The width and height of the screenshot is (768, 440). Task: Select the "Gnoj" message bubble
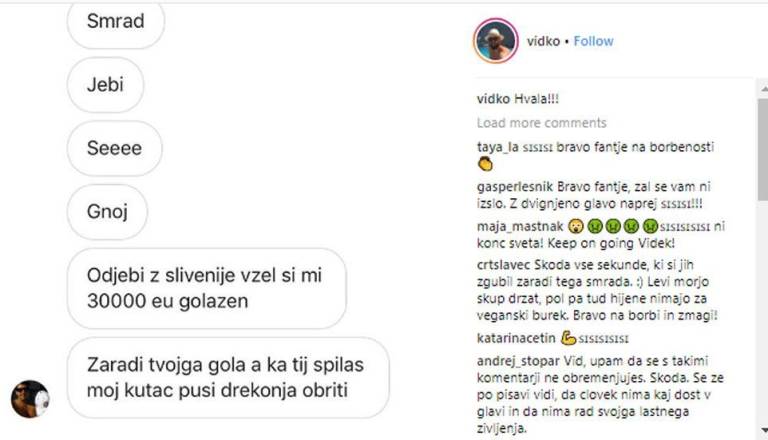coord(107,212)
